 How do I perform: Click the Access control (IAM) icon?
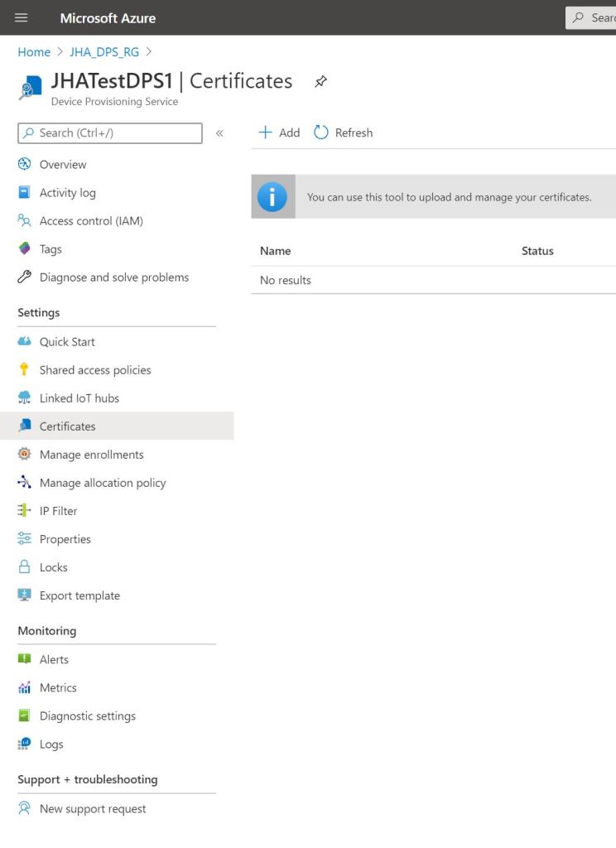pyautogui.click(x=24, y=220)
